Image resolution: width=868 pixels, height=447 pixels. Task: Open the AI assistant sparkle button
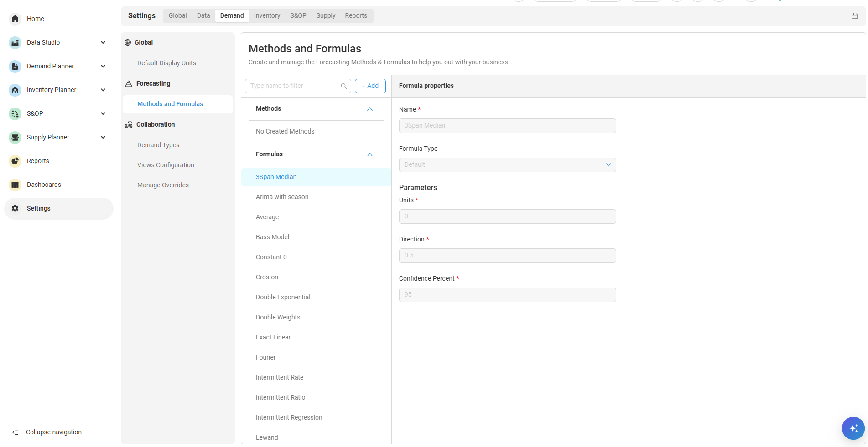pos(853,428)
